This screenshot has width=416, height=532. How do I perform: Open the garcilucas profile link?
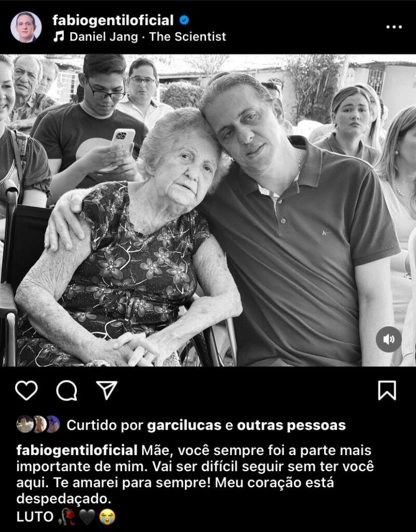point(184,425)
